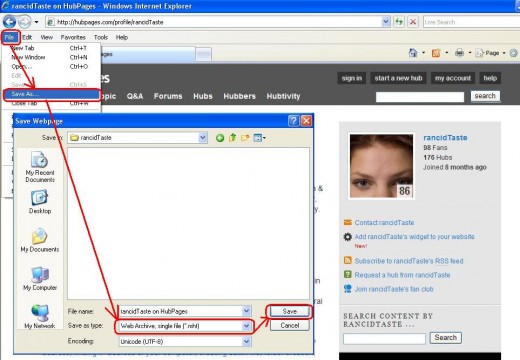Click the Save Webpage dialog help icon
Viewport: 520px width, 360px height.
point(294,121)
